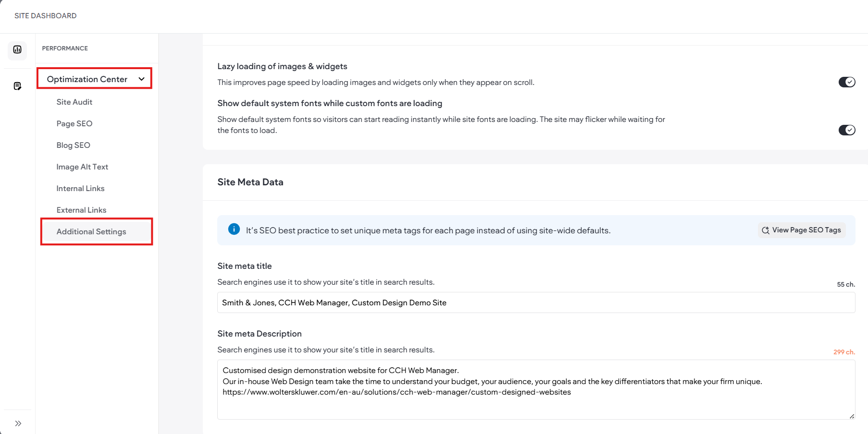
Task: Navigate to Internal Links
Action: pos(80,188)
